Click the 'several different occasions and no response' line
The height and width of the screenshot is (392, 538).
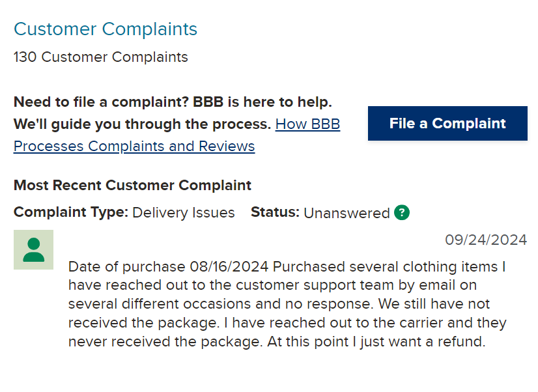(279, 304)
